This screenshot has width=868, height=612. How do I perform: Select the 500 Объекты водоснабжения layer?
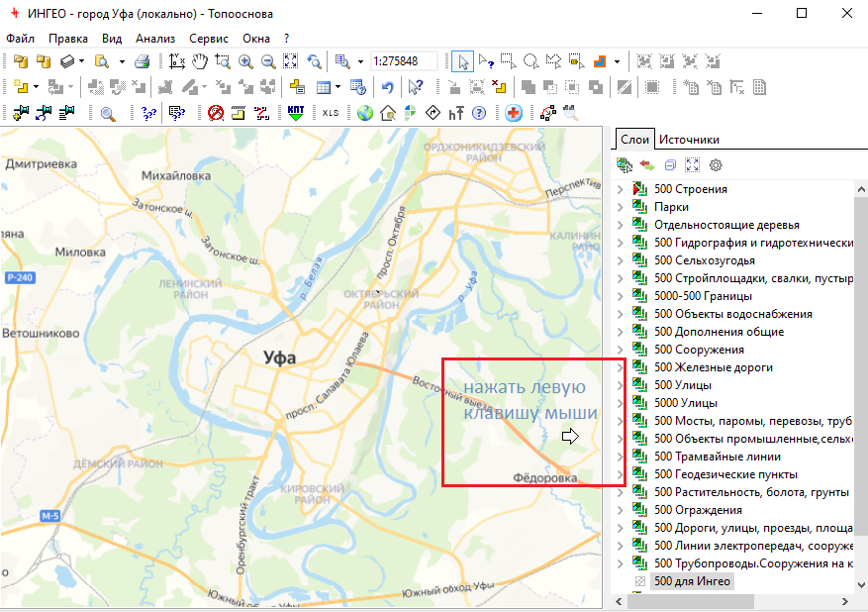pyautogui.click(x=733, y=314)
